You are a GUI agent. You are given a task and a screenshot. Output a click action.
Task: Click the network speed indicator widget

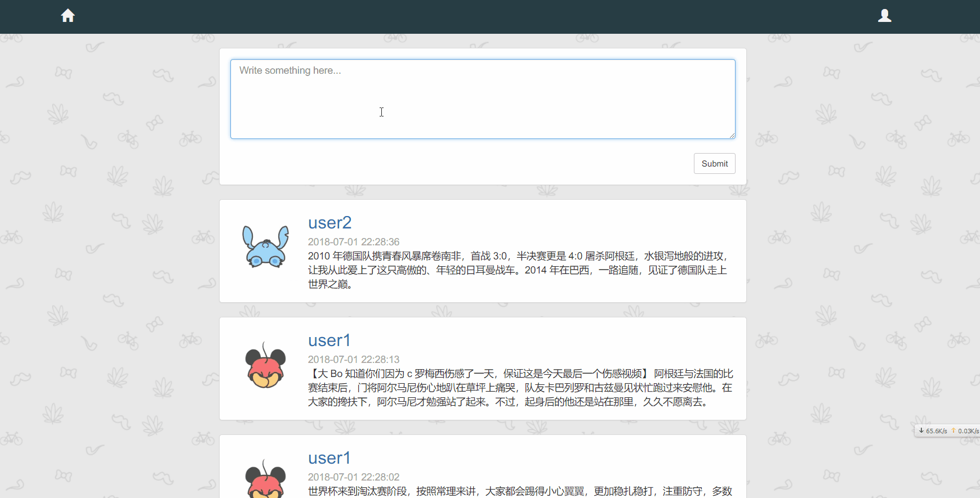click(947, 431)
